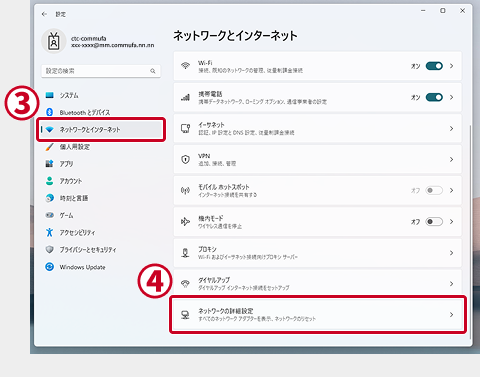Open アプリ in the sidebar
Image resolution: width=480 pixels, height=377 pixels.
click(x=101, y=164)
